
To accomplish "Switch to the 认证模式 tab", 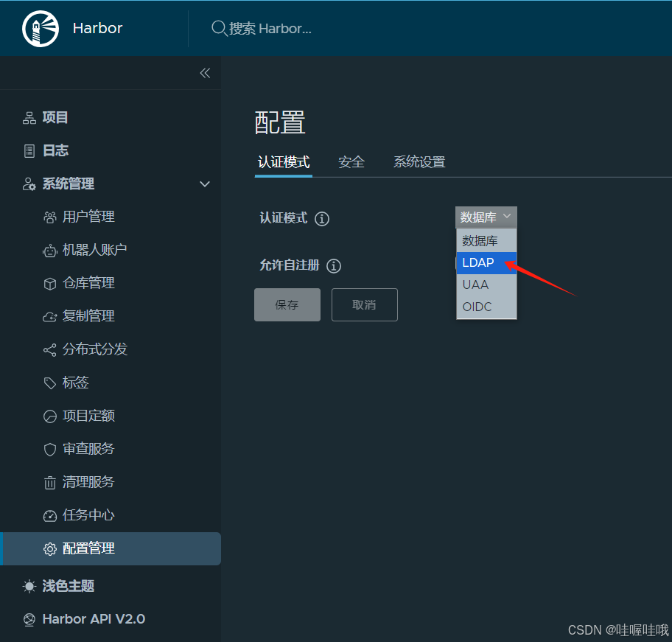I will (283, 162).
